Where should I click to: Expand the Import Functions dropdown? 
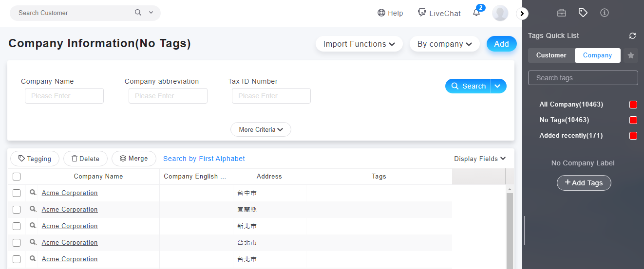click(359, 44)
